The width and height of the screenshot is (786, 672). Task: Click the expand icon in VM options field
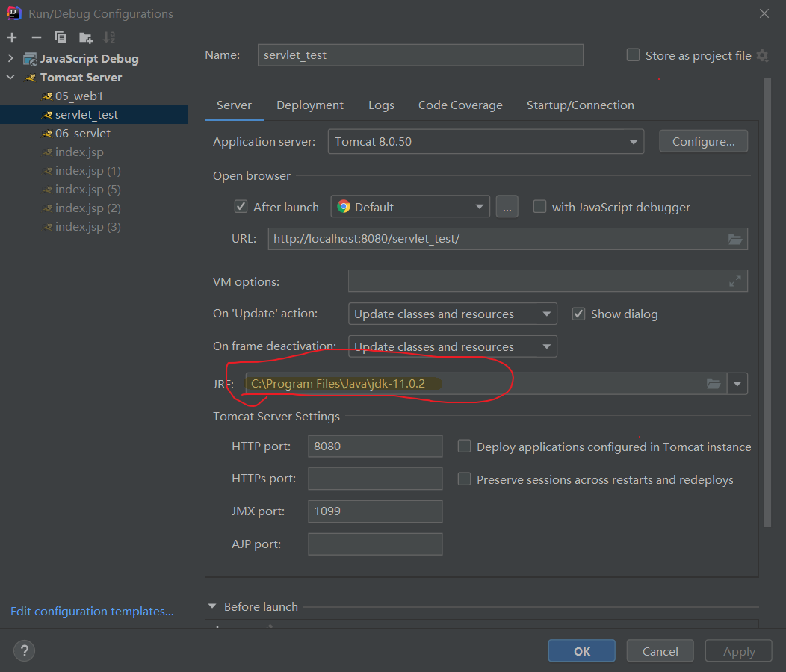(x=735, y=281)
